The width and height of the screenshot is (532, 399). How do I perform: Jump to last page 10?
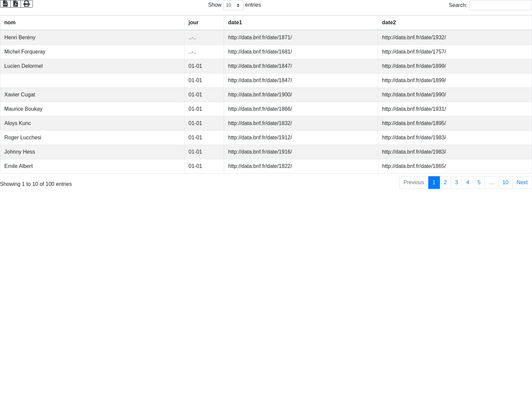pyautogui.click(x=505, y=183)
